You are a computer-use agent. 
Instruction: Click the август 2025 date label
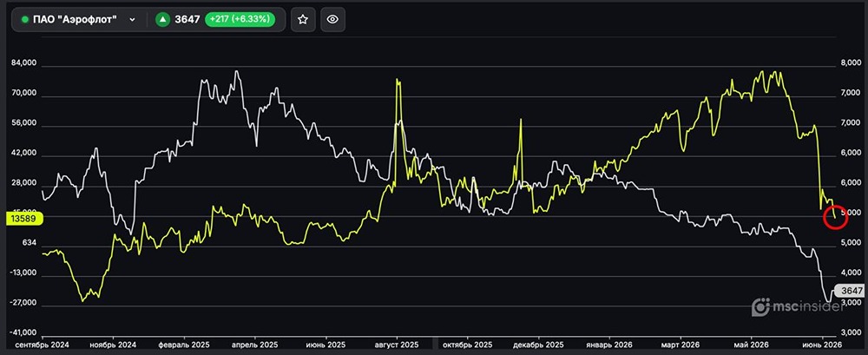tap(397, 345)
